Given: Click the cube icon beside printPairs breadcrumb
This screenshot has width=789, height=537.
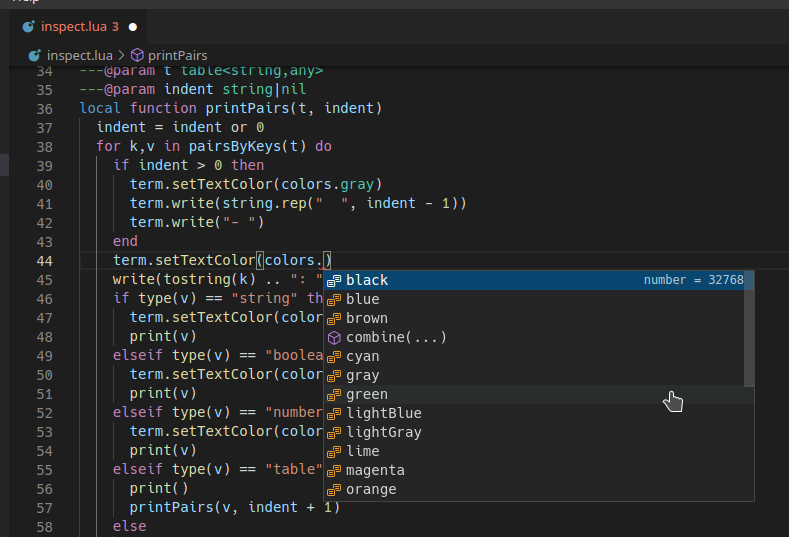Looking at the screenshot, I should click(137, 55).
